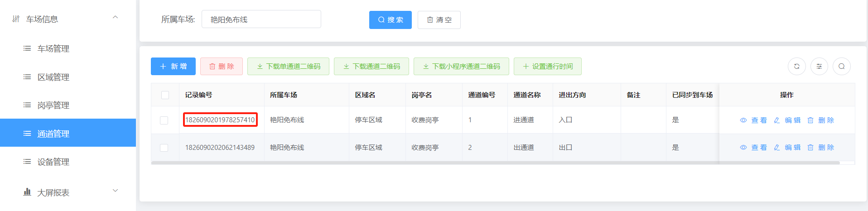Open 设备管理 in the sidebar
Viewport: 868px width, 211px height.
coord(68,162)
